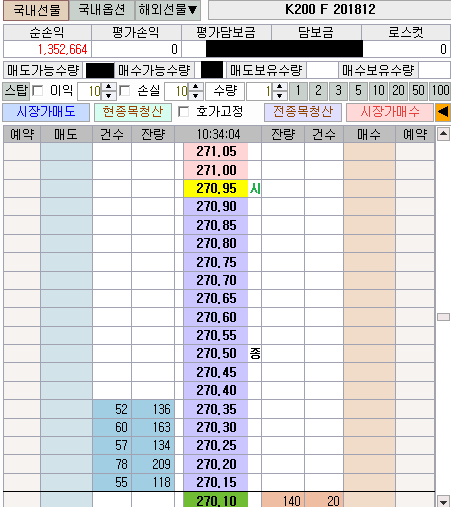Image resolution: width=451 pixels, height=507 pixels.
Task: Switch to the 국내선물 tab
Action: tap(36, 10)
